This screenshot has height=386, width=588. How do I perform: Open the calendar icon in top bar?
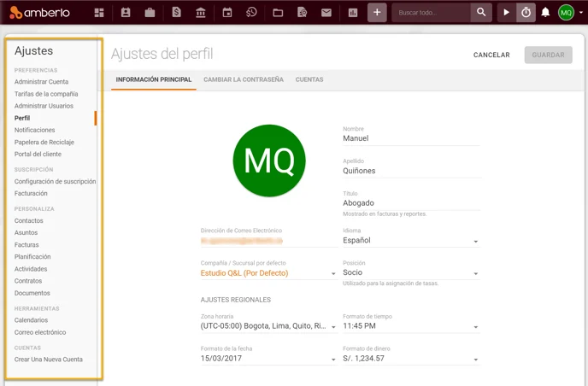click(227, 13)
